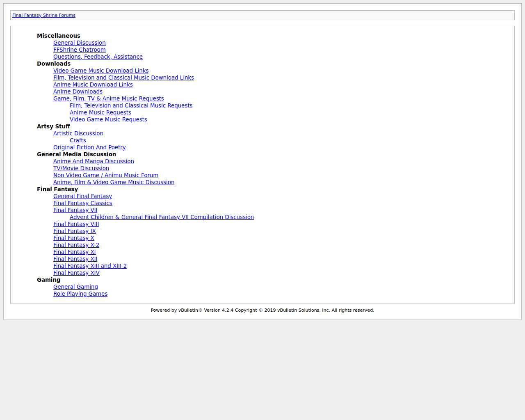Open Game, Film, TV & Anime Music Requests
Image resolution: width=525 pixels, height=420 pixels.
point(109,98)
